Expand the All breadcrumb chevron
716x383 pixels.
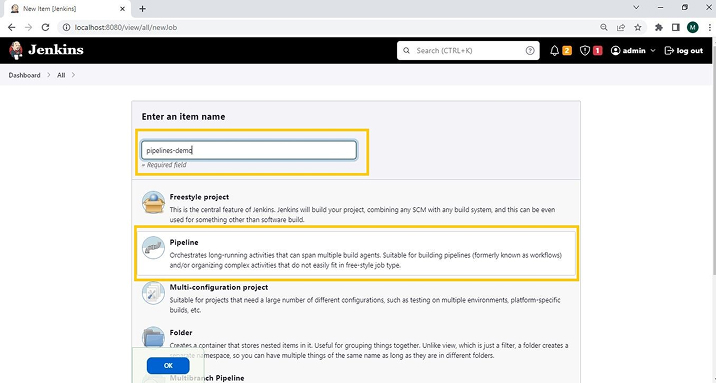(x=73, y=75)
